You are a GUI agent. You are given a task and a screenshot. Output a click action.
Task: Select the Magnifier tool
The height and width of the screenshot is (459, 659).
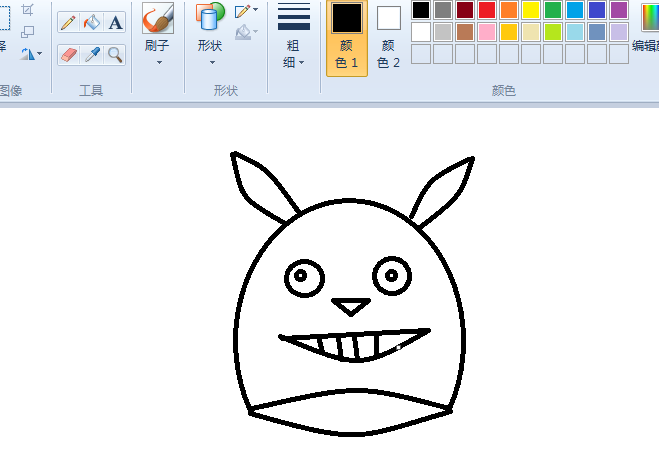115,55
